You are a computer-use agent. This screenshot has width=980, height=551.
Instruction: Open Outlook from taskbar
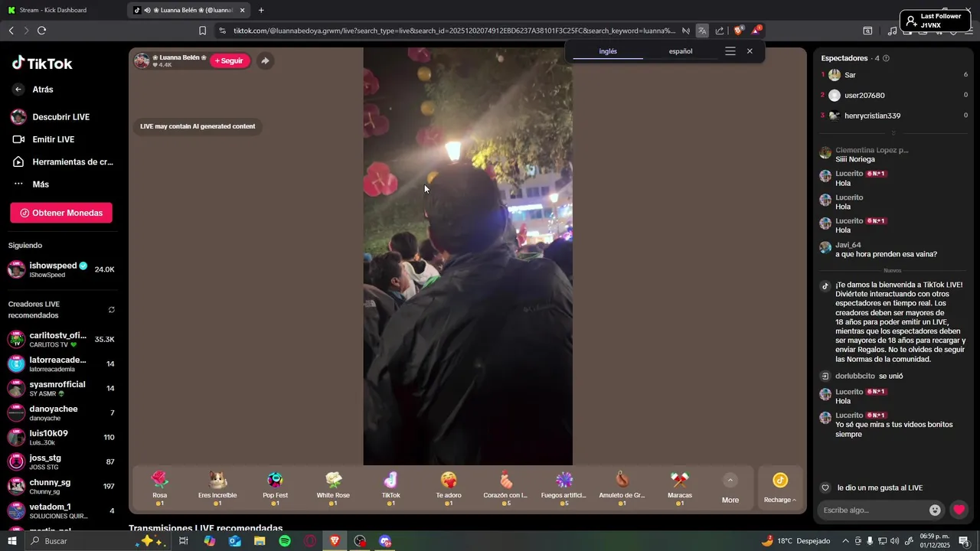(x=234, y=541)
